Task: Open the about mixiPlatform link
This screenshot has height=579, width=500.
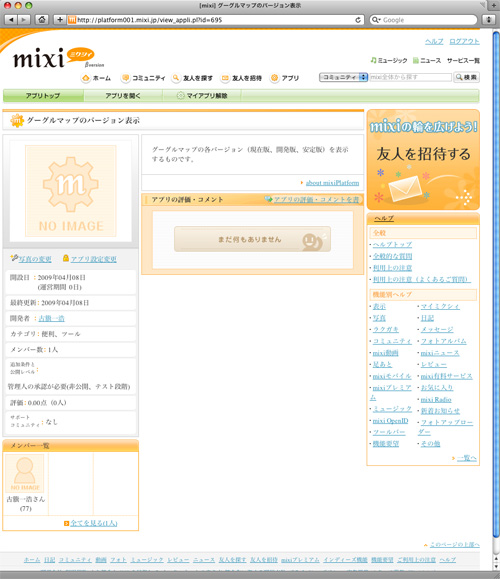Action: [332, 183]
